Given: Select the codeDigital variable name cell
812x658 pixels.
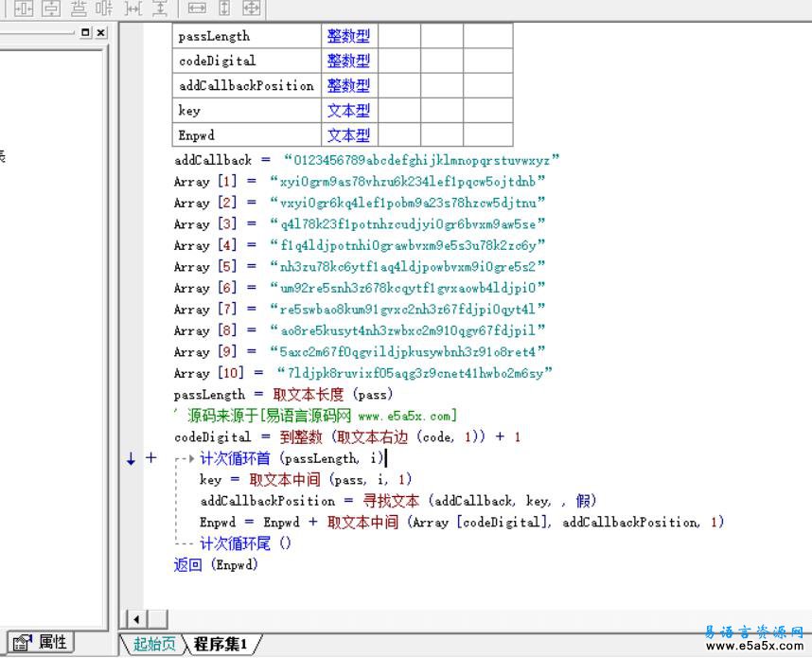Looking at the screenshot, I should (247, 61).
